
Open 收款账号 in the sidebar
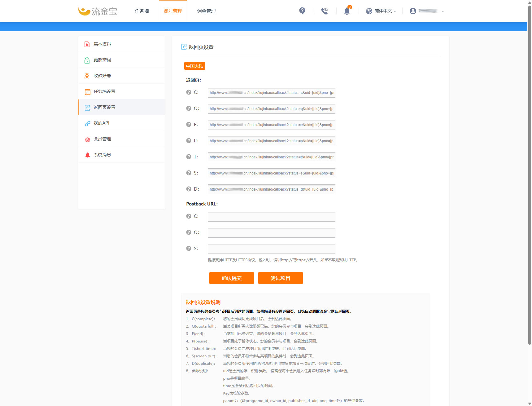coord(102,76)
